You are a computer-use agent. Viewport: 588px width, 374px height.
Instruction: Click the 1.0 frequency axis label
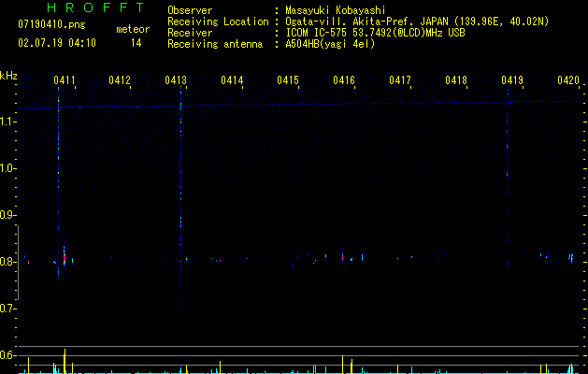[7, 168]
